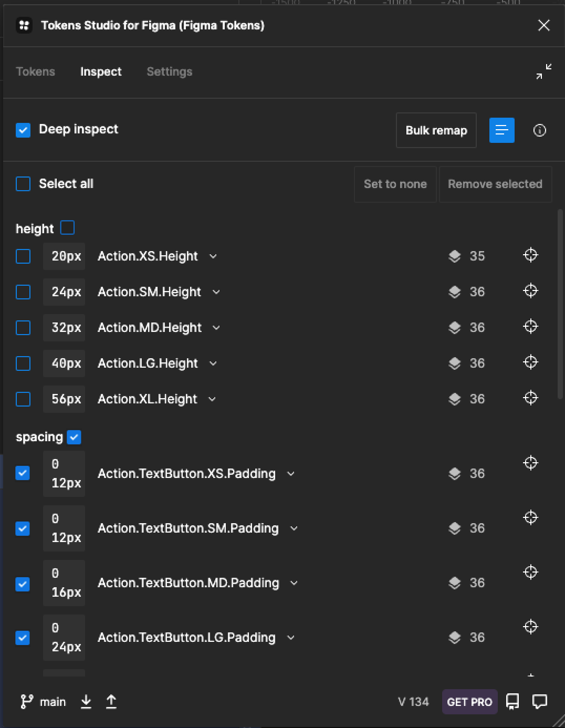Expand the Action.SM.Height dropdown
This screenshot has width=565, height=728.
(x=217, y=292)
